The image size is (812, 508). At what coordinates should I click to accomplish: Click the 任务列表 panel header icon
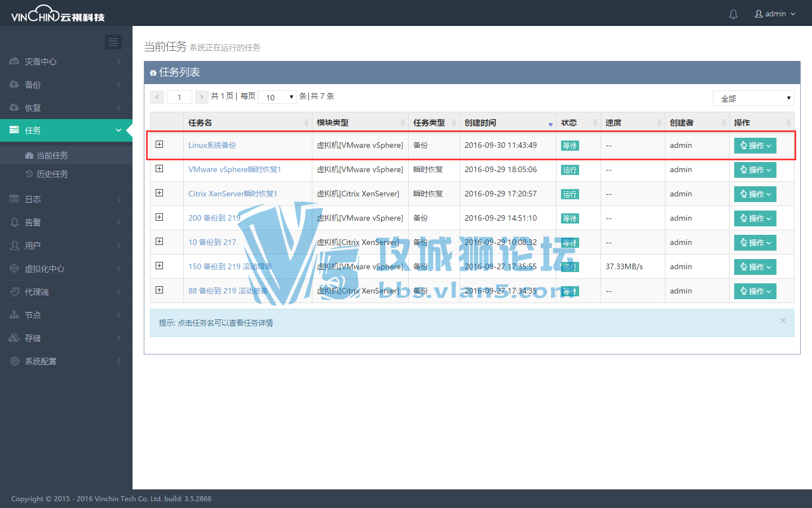(x=153, y=73)
